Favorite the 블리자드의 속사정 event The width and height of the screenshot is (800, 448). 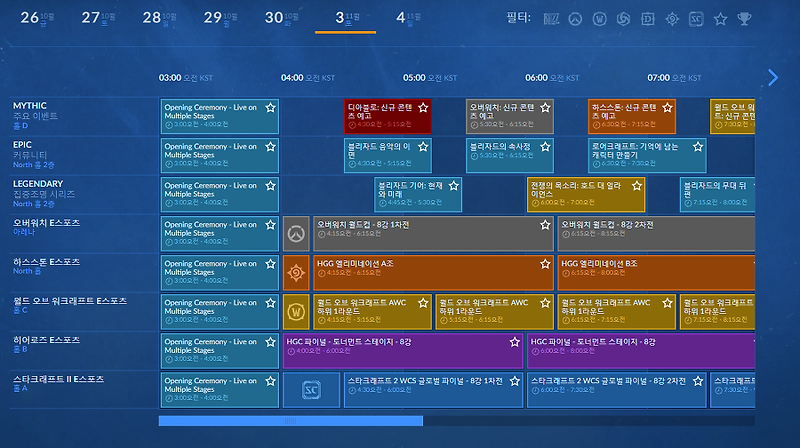pos(545,147)
